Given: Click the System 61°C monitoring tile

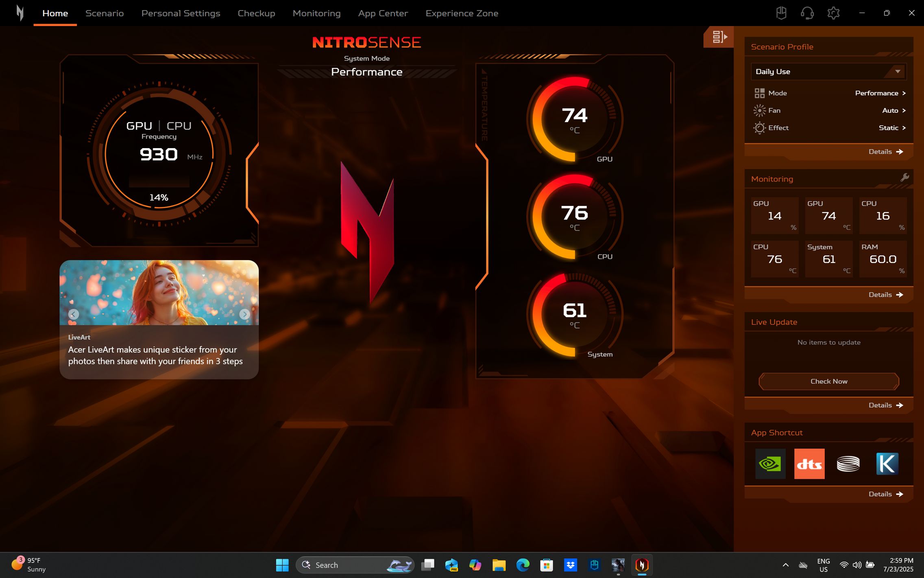Looking at the screenshot, I should [x=829, y=259].
